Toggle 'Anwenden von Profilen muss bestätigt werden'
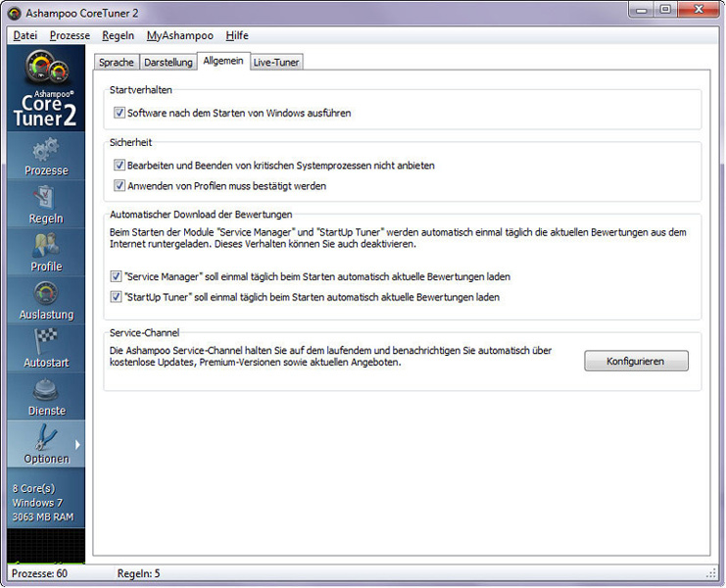 pos(119,185)
